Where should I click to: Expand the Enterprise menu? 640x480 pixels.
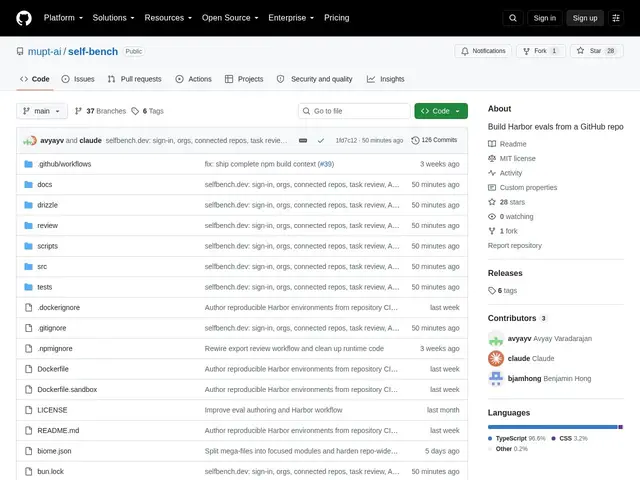(291, 18)
